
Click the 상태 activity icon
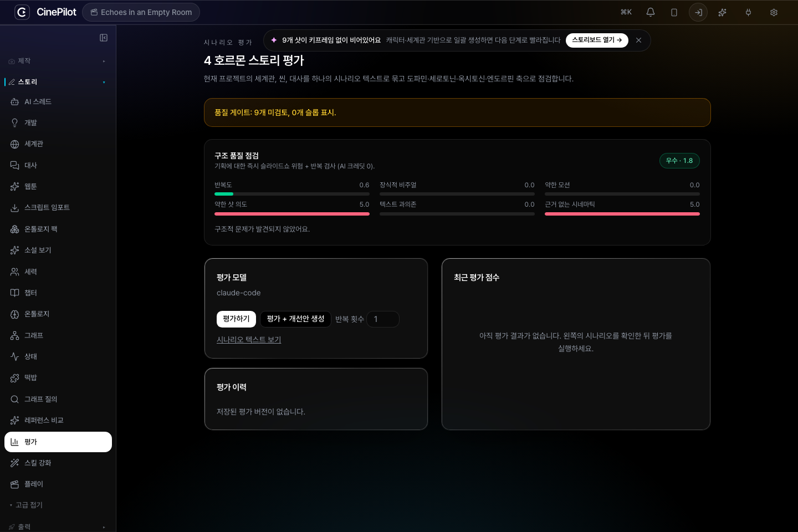(x=15, y=356)
